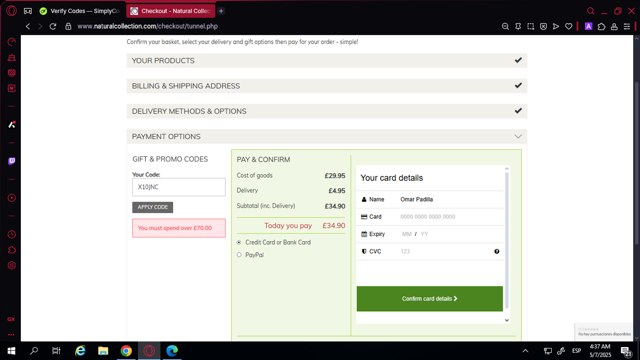Take a snapshot using toolbar icon
Screen dimensions: 640x360
(x=531, y=26)
